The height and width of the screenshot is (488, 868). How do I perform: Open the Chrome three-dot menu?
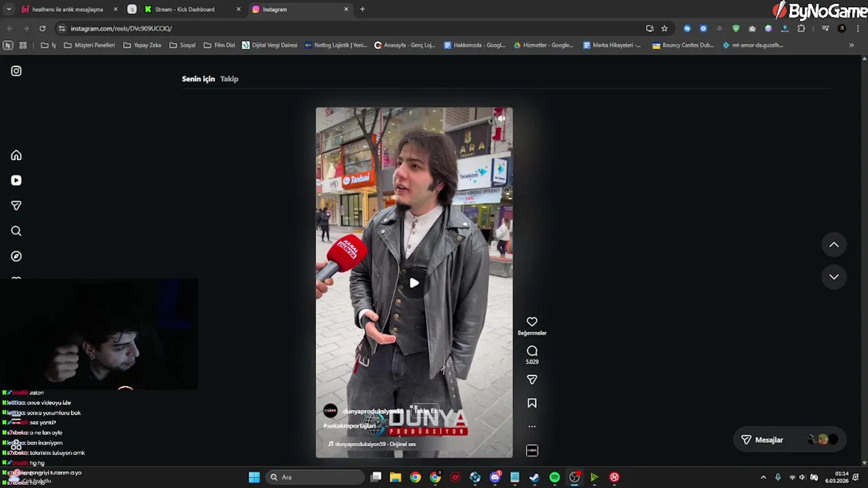pyautogui.click(x=858, y=28)
